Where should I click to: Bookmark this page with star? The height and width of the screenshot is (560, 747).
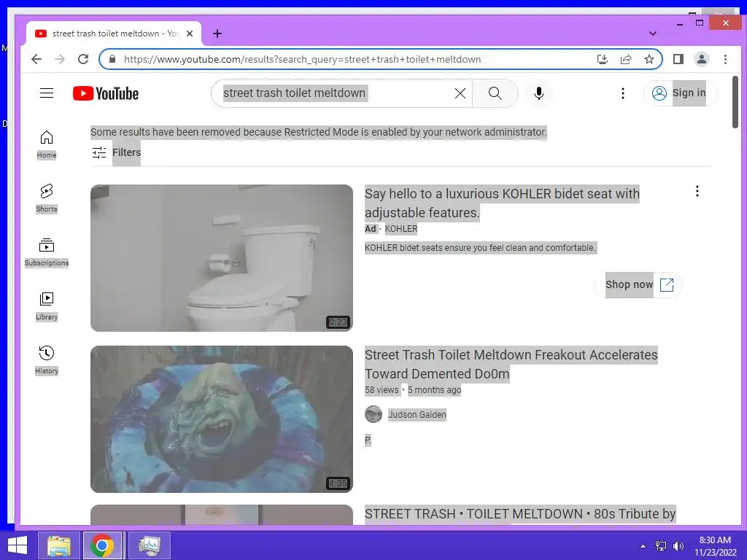pyautogui.click(x=649, y=59)
